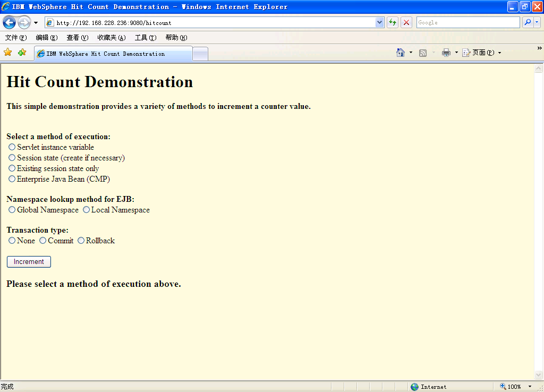Open the zoom level dropdown arrow
544x392 pixels.
point(530,387)
